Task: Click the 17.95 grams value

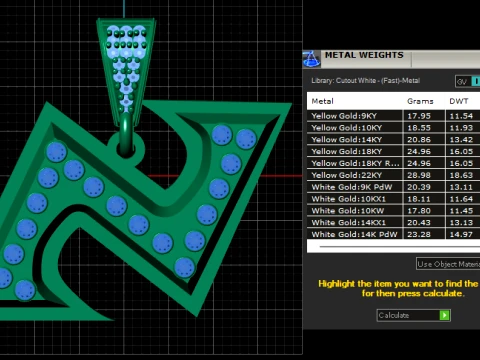Action: 419,116
